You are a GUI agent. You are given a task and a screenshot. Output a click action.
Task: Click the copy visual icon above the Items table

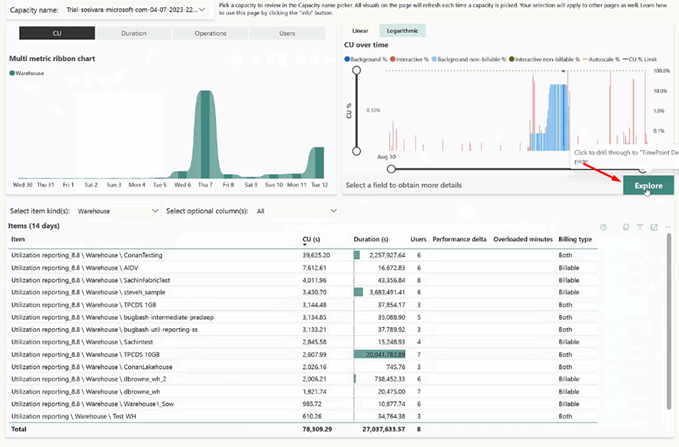[x=626, y=227]
